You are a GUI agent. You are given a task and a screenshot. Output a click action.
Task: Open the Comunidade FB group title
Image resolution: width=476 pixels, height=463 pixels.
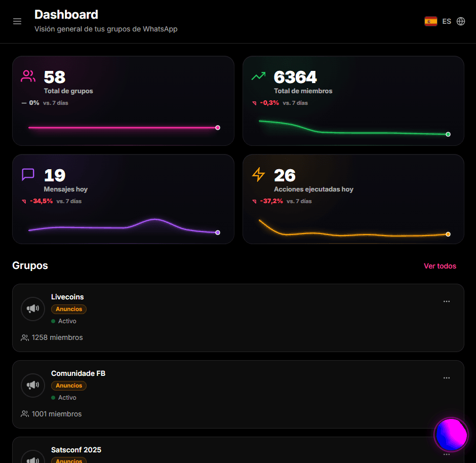[x=78, y=373]
